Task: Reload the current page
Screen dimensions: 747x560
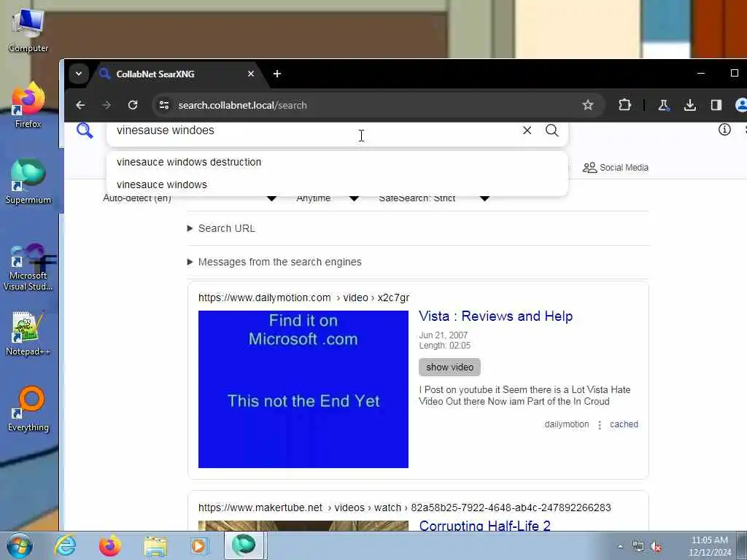Action: click(x=133, y=105)
